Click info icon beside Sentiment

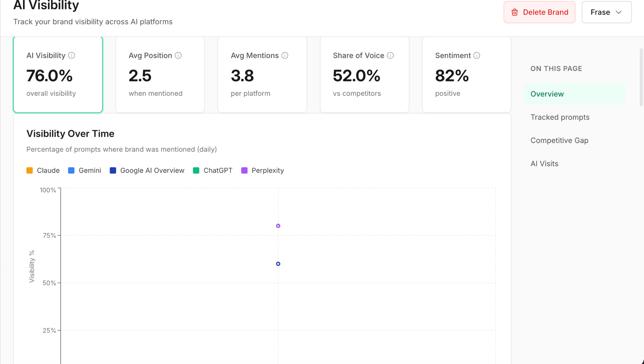[477, 56]
